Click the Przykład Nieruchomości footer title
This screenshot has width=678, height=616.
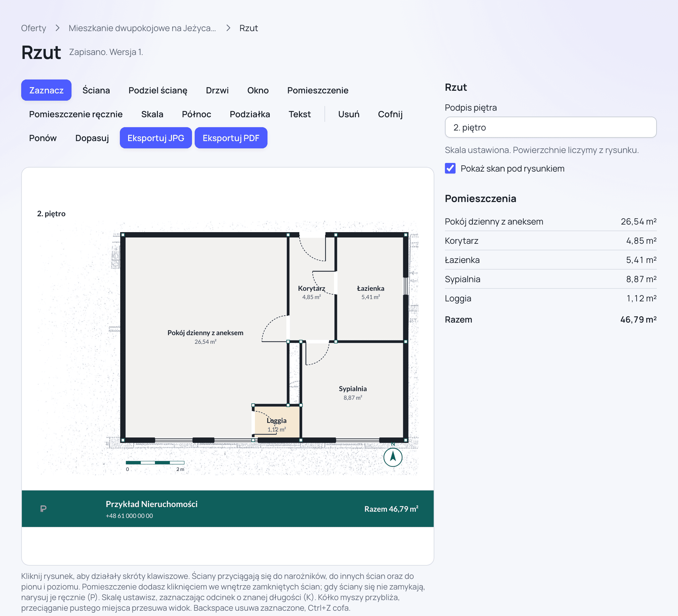pos(151,504)
